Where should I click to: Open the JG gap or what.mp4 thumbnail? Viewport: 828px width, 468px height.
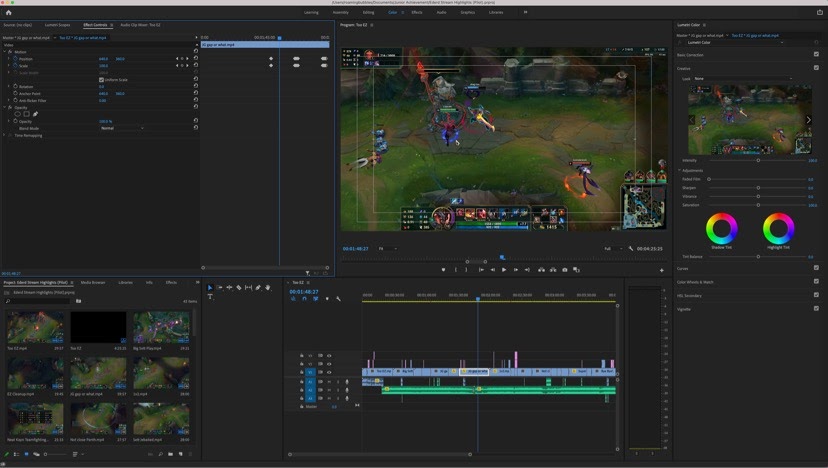pos(98,373)
